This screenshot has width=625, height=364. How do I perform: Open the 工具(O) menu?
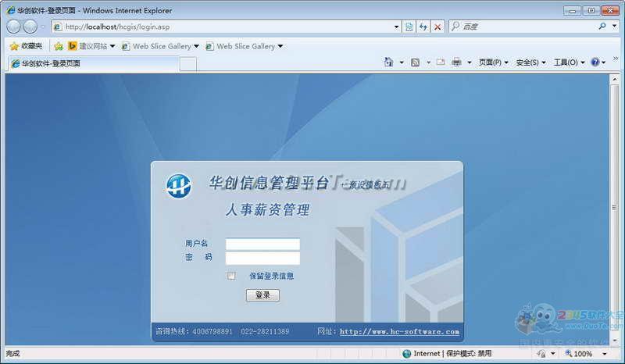click(569, 62)
